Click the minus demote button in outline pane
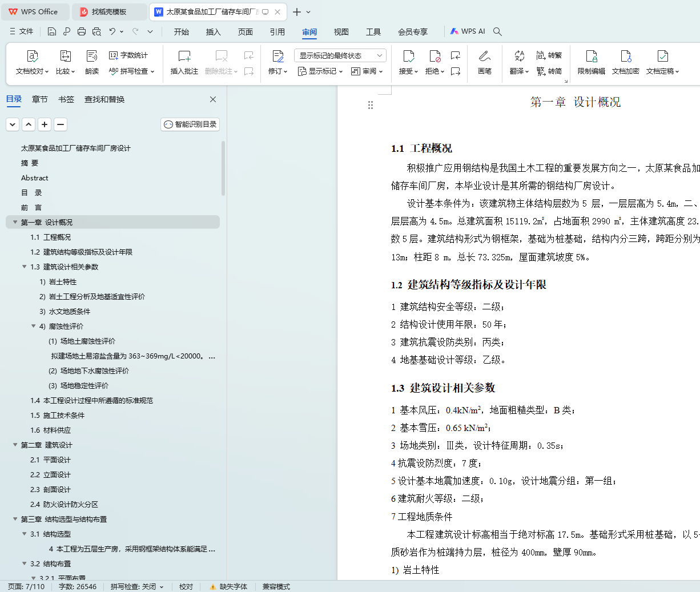Screen dimensions: 700x592 point(61,124)
